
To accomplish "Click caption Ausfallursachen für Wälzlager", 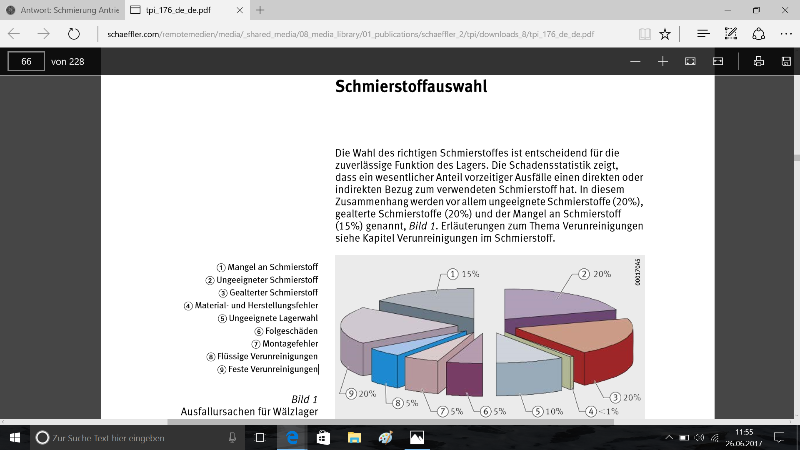I will [x=249, y=411].
